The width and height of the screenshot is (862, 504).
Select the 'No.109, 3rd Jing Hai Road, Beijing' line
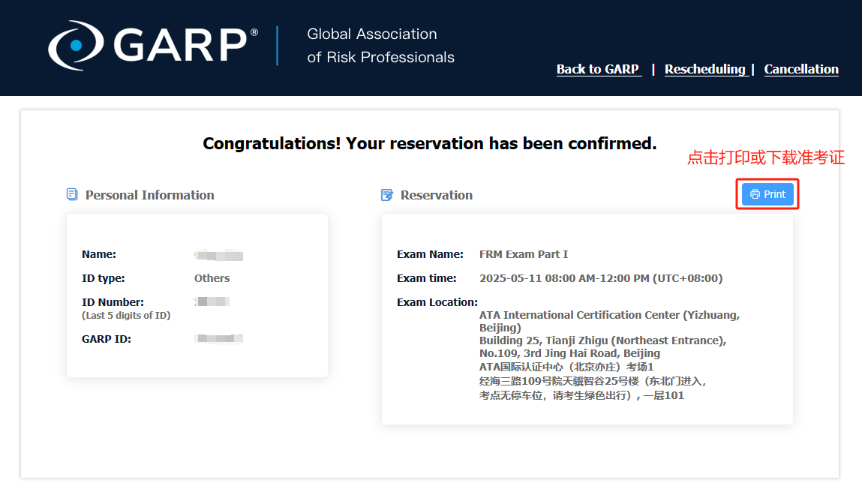coord(569,353)
